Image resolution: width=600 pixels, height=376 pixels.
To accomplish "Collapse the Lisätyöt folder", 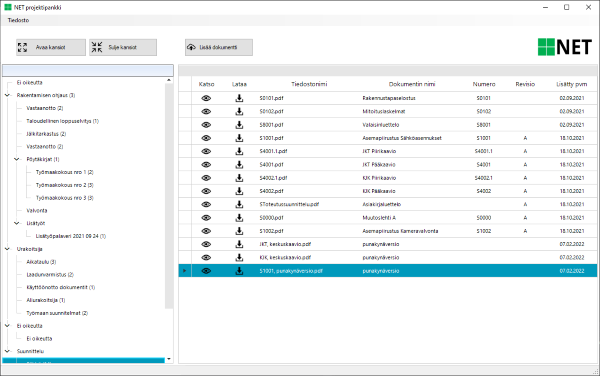I will (17, 223).
